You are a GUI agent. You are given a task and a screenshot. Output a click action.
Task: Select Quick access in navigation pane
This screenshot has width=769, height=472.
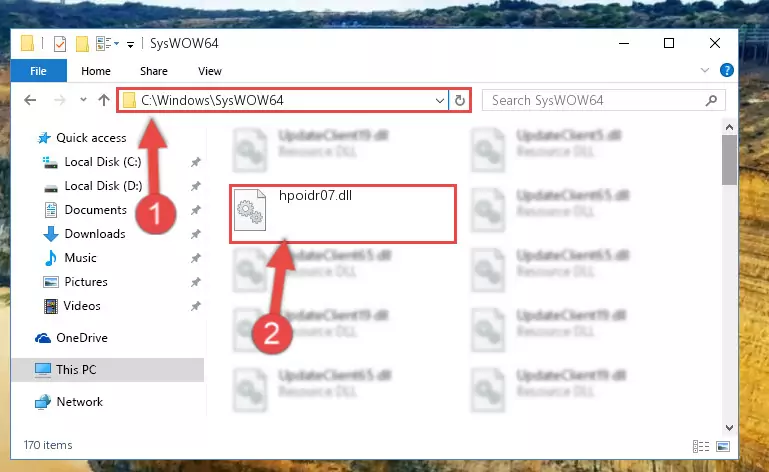(91, 138)
